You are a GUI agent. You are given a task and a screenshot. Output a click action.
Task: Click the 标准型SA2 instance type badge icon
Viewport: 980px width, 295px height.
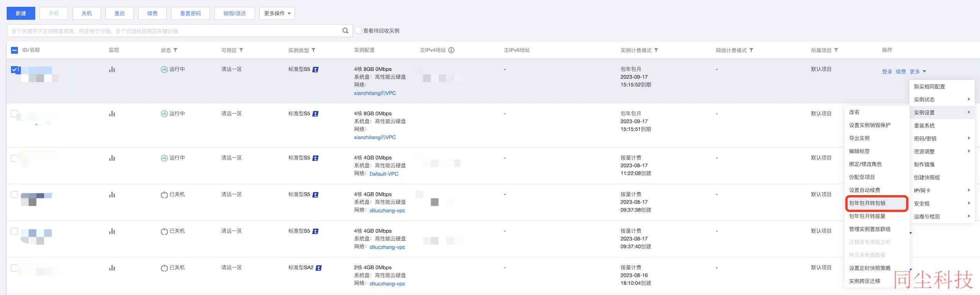(319, 268)
